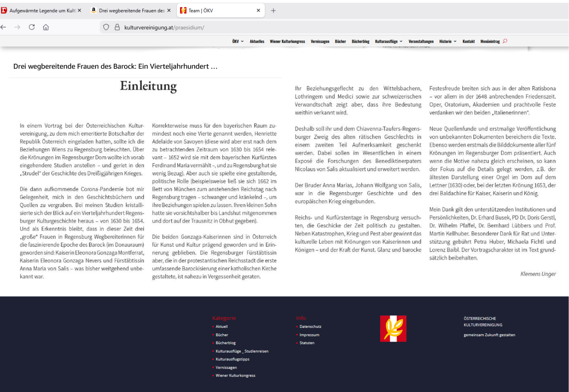
Task: Click the ÖKV red logo in footer
Action: coord(393,329)
